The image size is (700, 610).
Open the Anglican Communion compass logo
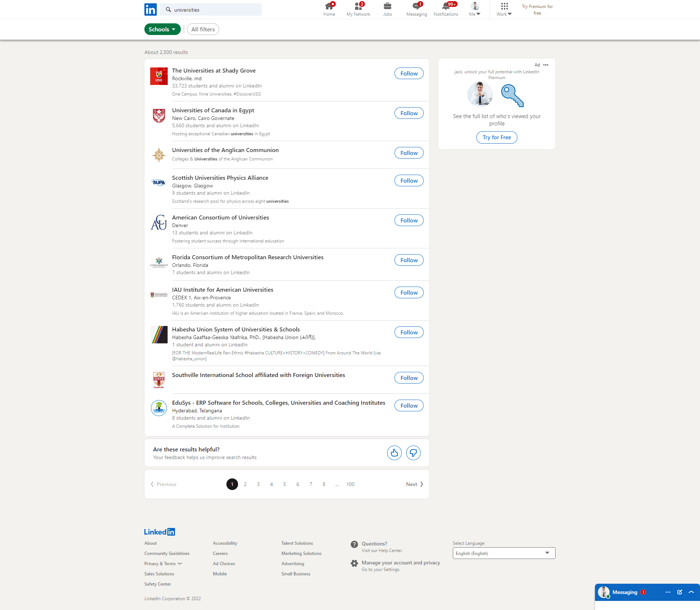[159, 155]
